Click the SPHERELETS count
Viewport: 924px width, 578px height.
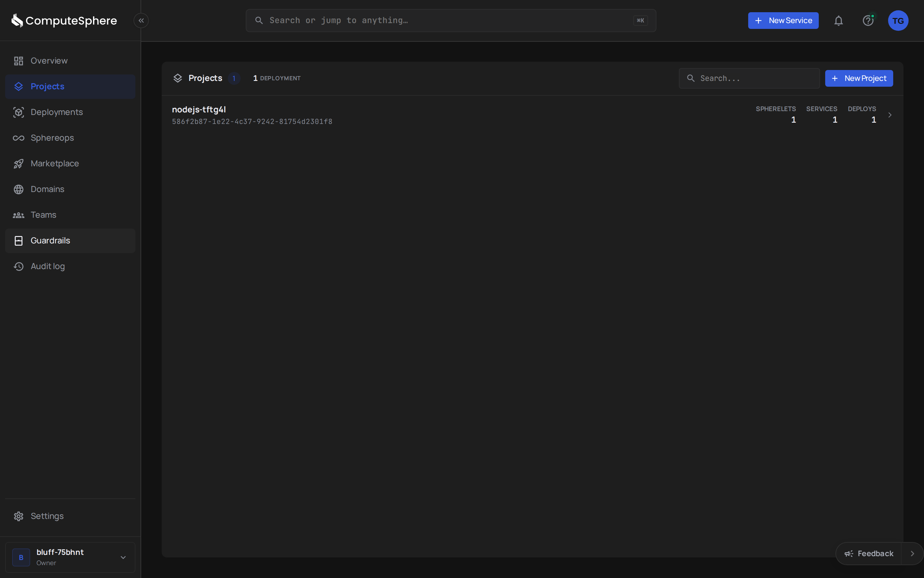point(793,120)
